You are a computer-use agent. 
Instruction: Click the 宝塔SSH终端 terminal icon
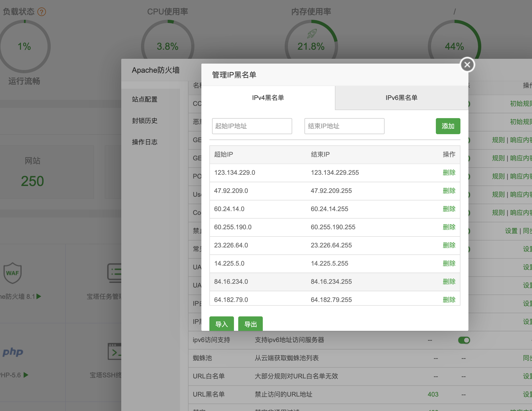pos(115,352)
